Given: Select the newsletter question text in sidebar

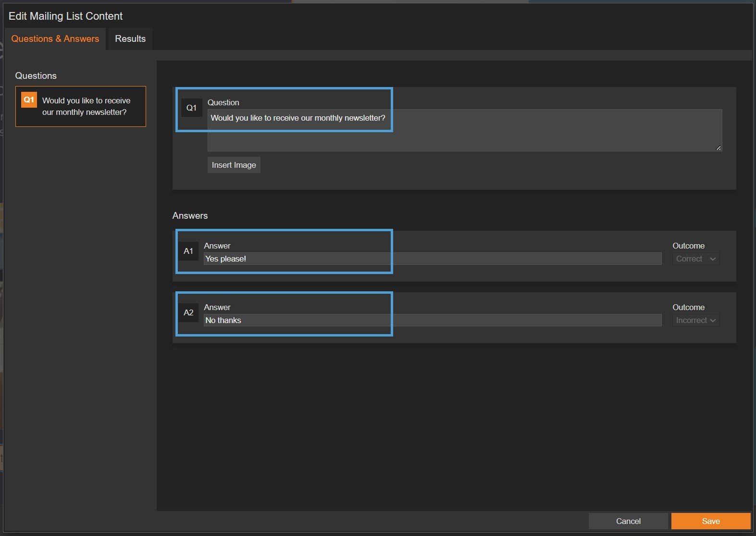Looking at the screenshot, I should pyautogui.click(x=86, y=106).
